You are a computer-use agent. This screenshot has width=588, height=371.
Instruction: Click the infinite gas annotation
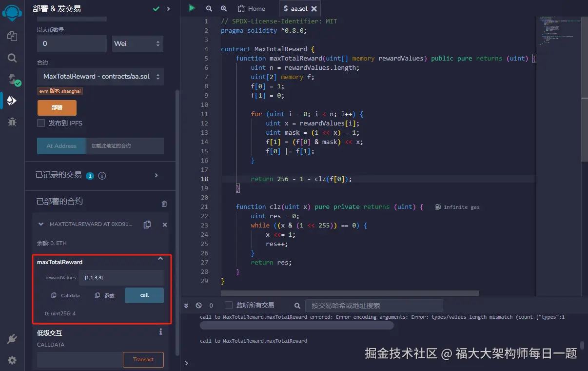tap(457, 207)
